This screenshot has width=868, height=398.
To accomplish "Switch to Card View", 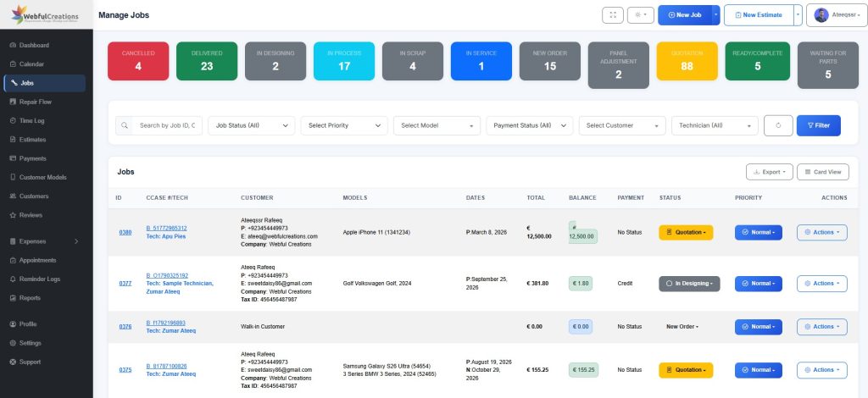I will [823, 172].
